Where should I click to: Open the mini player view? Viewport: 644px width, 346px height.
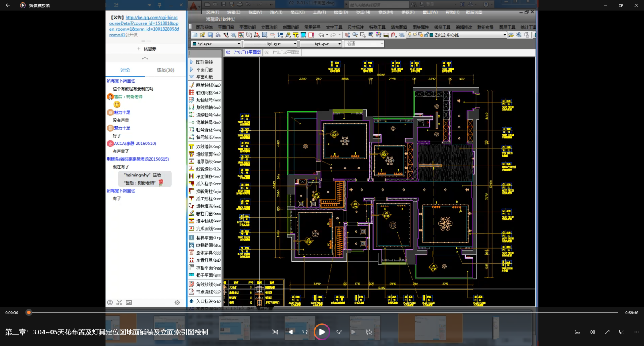pos(622,332)
